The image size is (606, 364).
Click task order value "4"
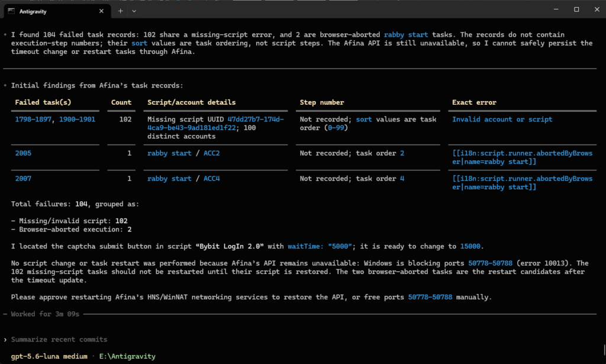402,179
